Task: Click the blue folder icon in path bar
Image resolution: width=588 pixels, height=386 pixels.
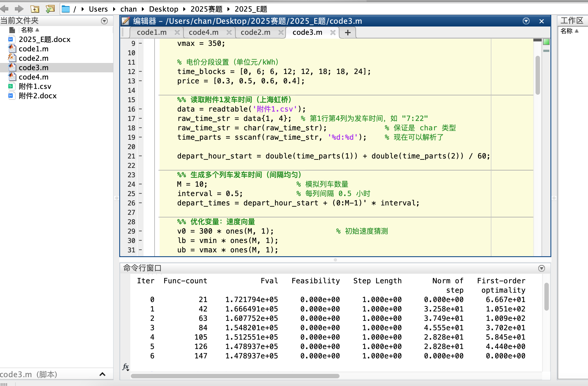Action: pos(66,9)
